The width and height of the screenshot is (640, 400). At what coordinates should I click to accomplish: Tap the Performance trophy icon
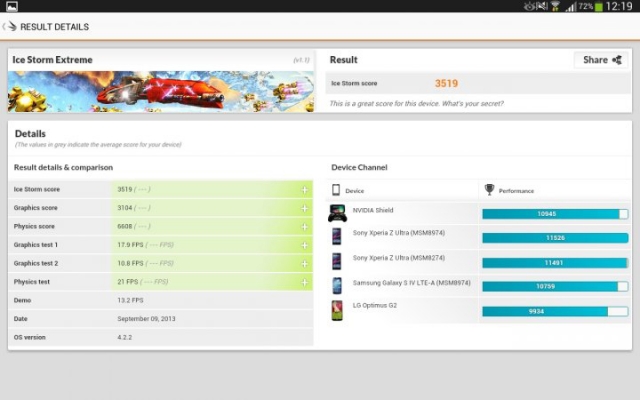[489, 190]
